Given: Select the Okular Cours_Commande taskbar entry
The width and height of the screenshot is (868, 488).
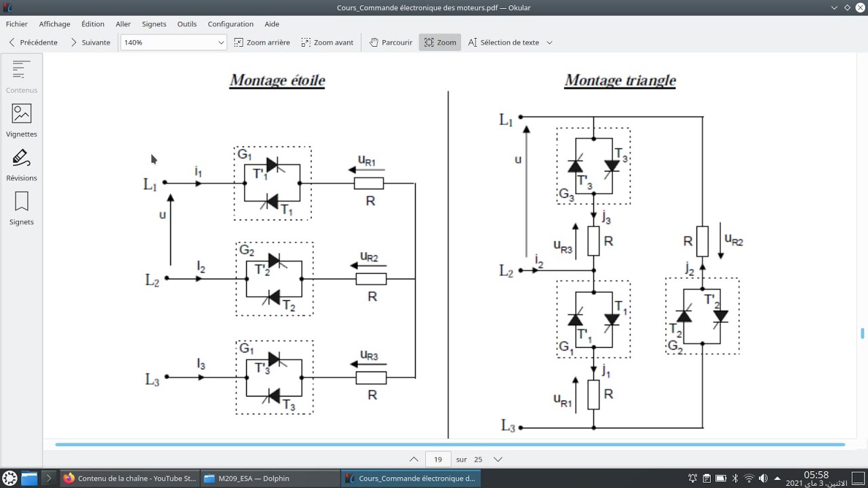Looking at the screenshot, I should (x=410, y=478).
